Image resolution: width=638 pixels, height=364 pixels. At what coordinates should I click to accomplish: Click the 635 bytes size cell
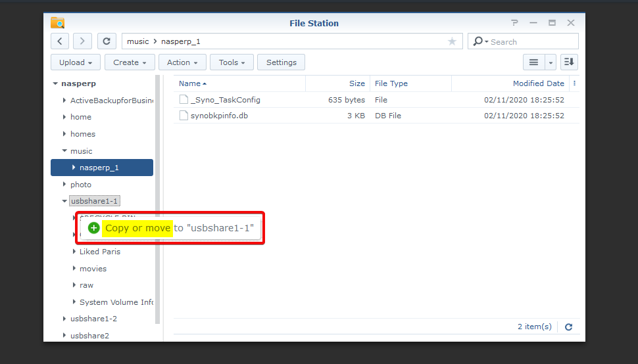coord(346,99)
